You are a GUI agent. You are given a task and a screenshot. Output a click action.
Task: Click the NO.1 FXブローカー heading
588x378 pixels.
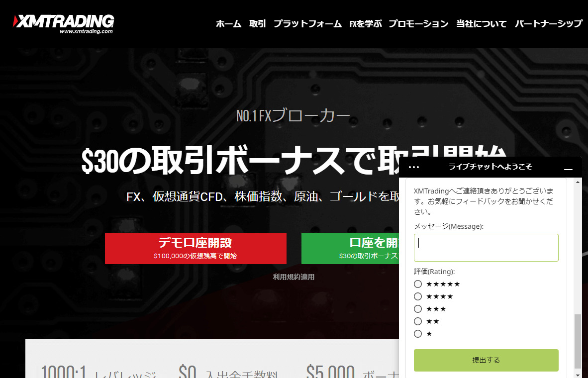(293, 116)
